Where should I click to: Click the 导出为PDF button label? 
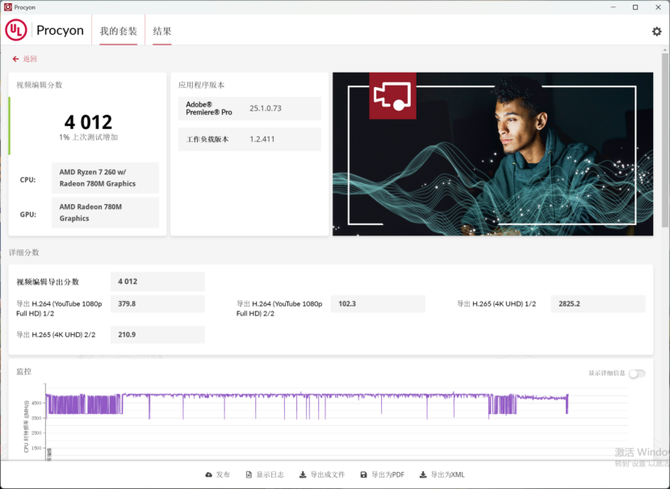(388, 475)
